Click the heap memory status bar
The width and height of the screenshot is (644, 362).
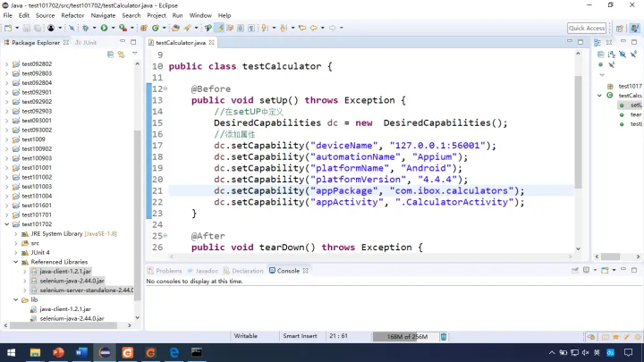pos(406,337)
